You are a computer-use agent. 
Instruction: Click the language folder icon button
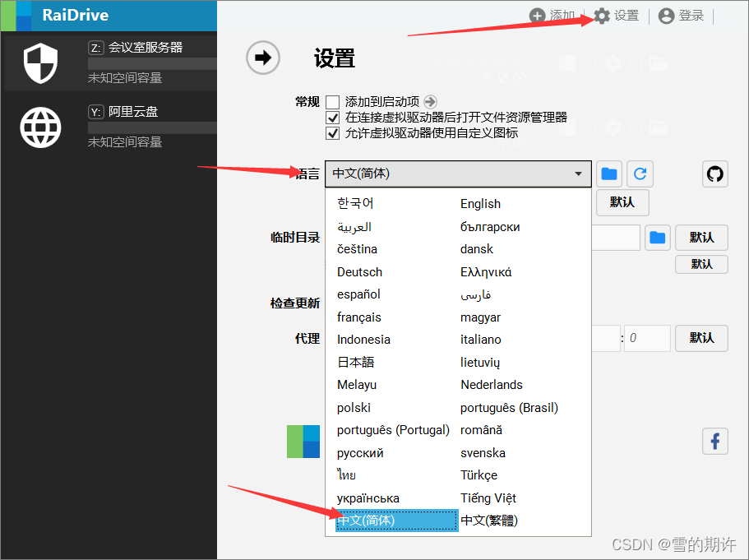[609, 174]
